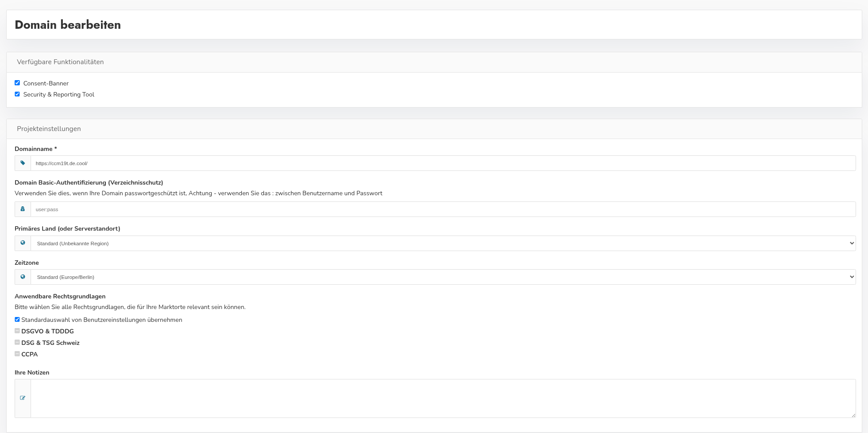Click the Domain bearbeiten page title
The height and width of the screenshot is (433, 868).
click(68, 25)
